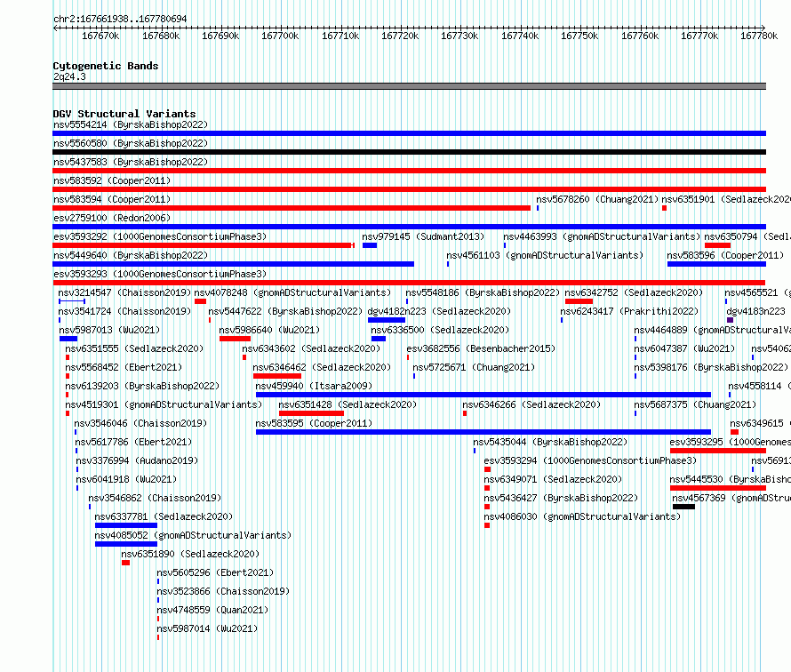Click the blue nsv979145 variant bar
The height and width of the screenshot is (672, 791).
pos(369,245)
